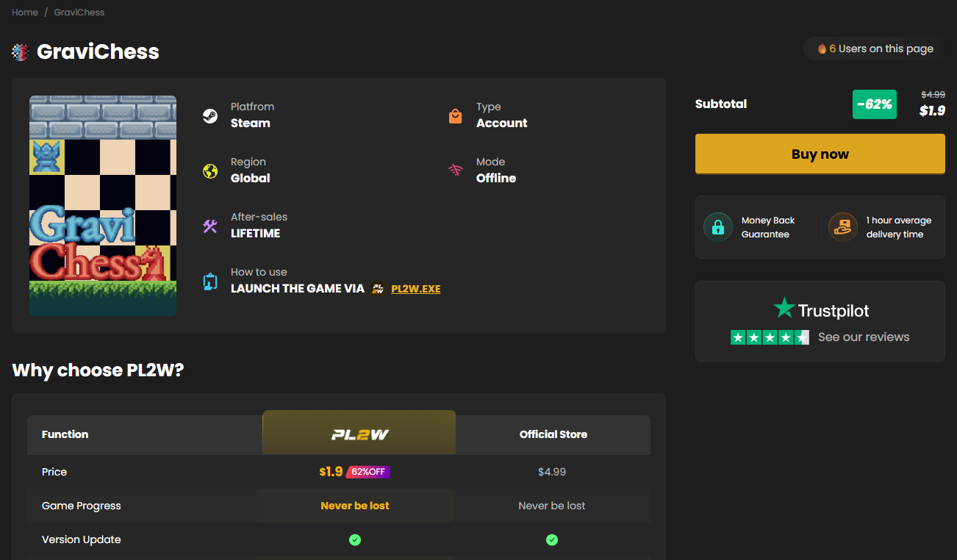Select the Official Store column header
Image resolution: width=957 pixels, height=560 pixels.
[553, 434]
